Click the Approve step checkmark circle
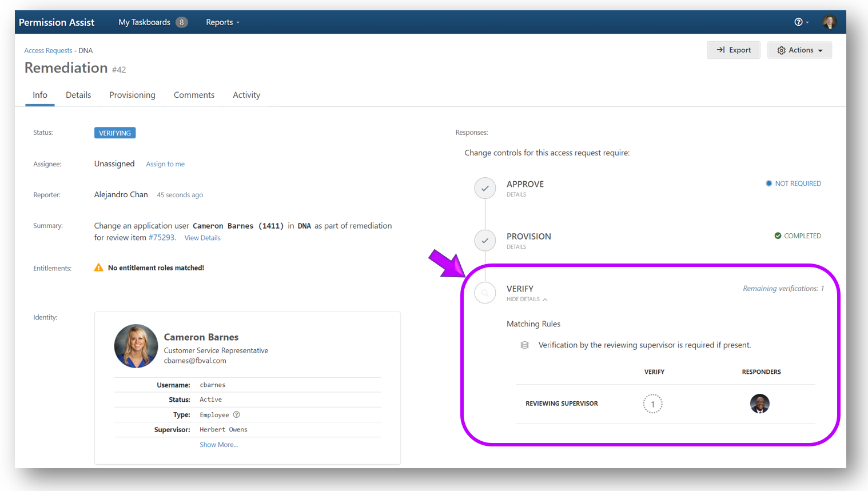Viewport: 868px width, 491px height. (x=485, y=188)
